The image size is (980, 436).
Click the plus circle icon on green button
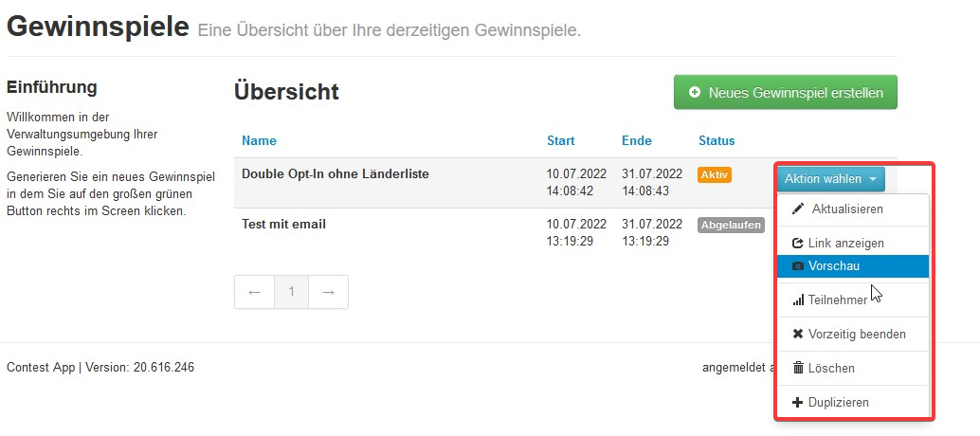[695, 93]
